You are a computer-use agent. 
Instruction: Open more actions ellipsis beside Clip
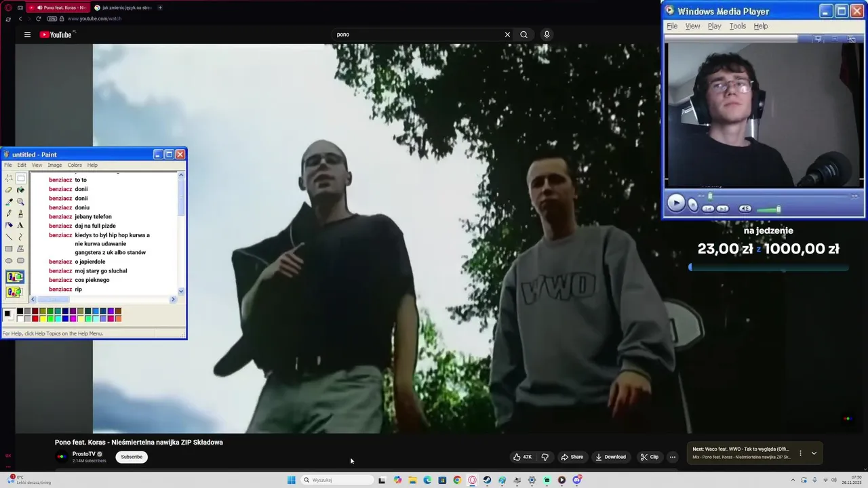coord(673,457)
